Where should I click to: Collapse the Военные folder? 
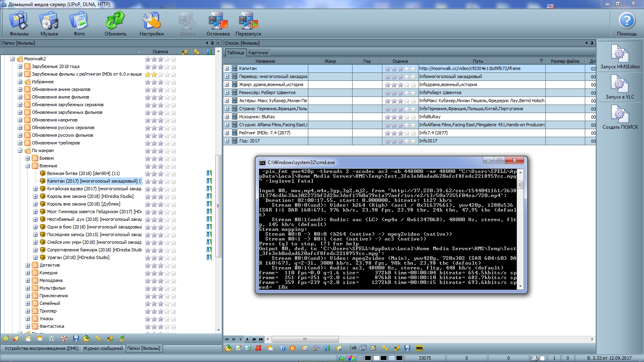coord(28,166)
